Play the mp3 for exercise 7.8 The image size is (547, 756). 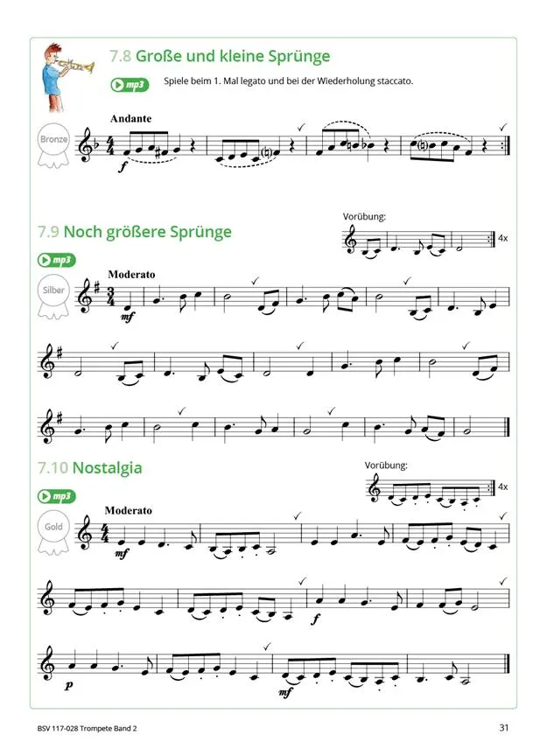130,85
